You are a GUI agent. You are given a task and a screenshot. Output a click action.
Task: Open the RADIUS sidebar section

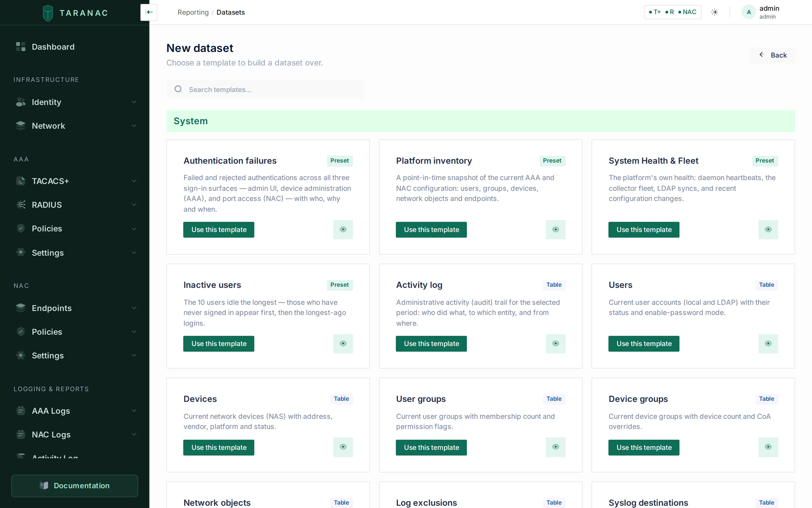[x=74, y=205]
